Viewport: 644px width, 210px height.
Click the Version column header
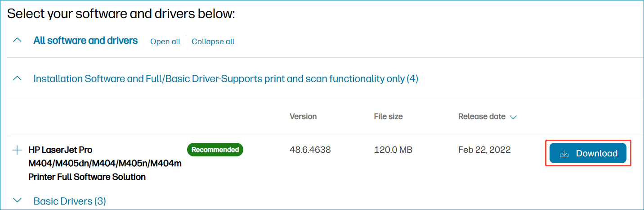point(303,116)
